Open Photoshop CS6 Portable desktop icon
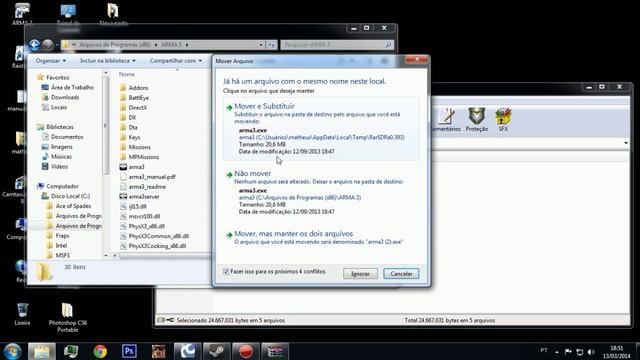 67,318
